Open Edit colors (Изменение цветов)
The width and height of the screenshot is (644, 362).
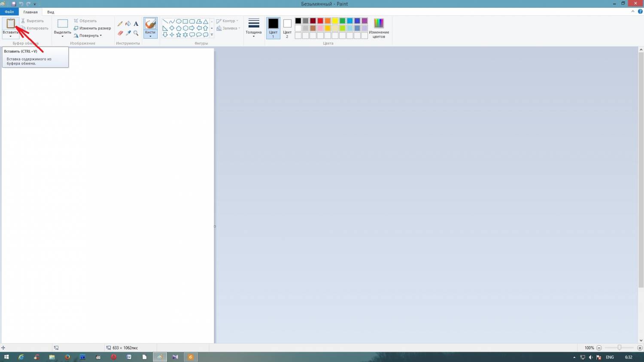pos(379,28)
